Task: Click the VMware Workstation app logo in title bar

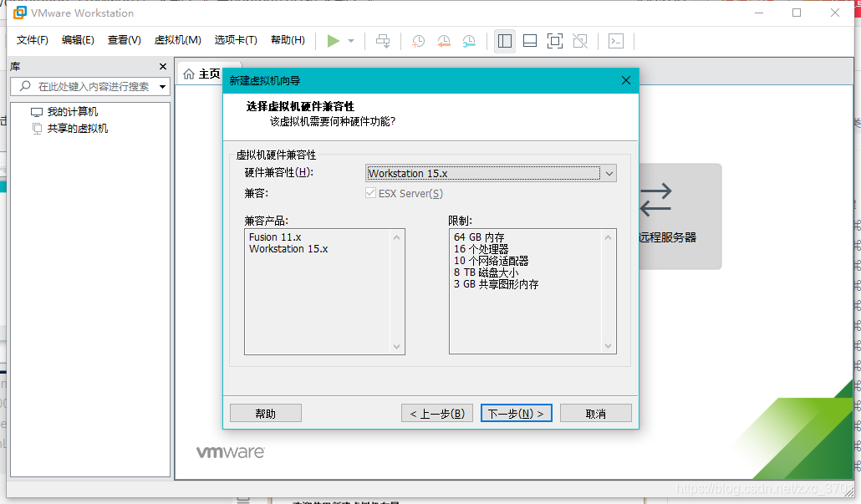Action: click(20, 13)
